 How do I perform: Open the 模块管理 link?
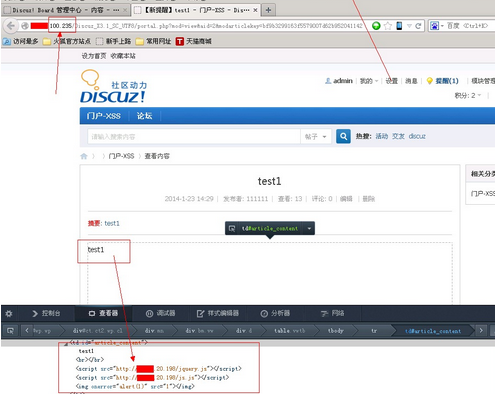point(483,81)
